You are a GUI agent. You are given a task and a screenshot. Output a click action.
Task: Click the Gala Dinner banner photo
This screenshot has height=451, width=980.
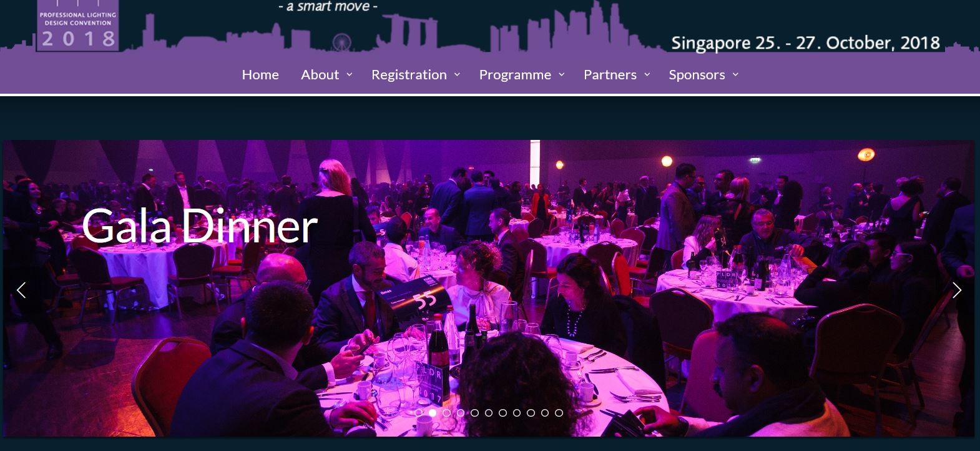pos(488,288)
